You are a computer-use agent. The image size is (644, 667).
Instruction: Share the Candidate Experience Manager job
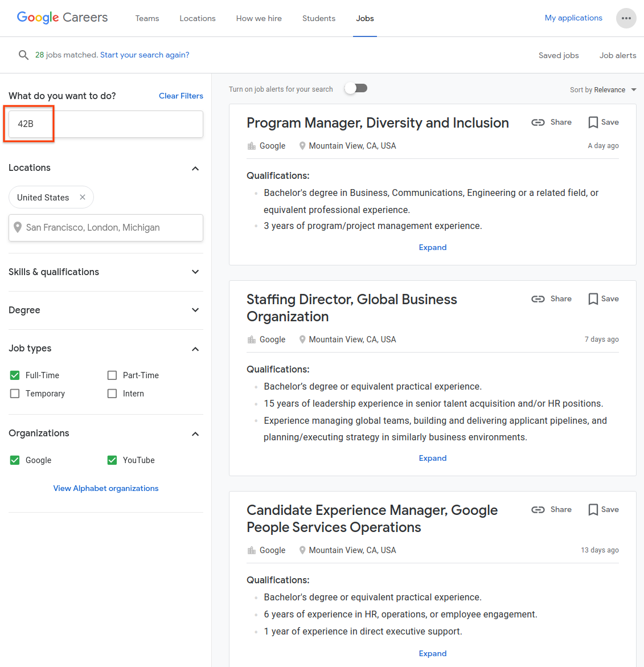551,510
